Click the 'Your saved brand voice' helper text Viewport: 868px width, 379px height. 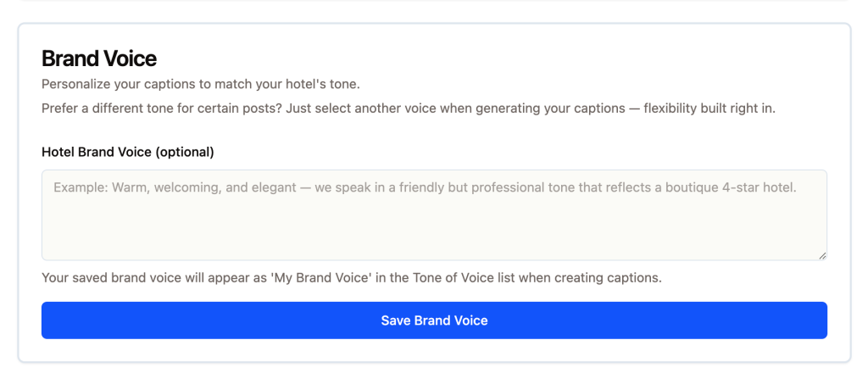[351, 277]
